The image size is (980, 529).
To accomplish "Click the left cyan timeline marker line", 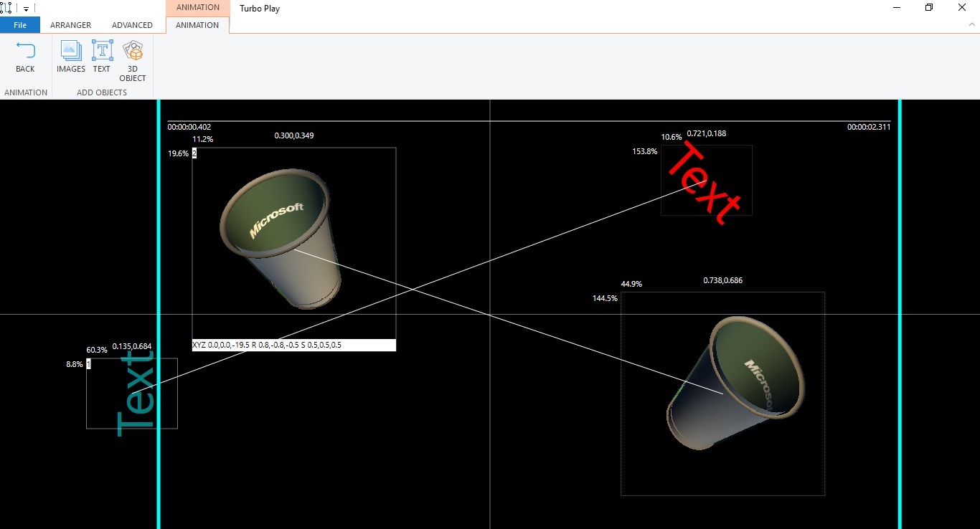I will click(x=159, y=314).
